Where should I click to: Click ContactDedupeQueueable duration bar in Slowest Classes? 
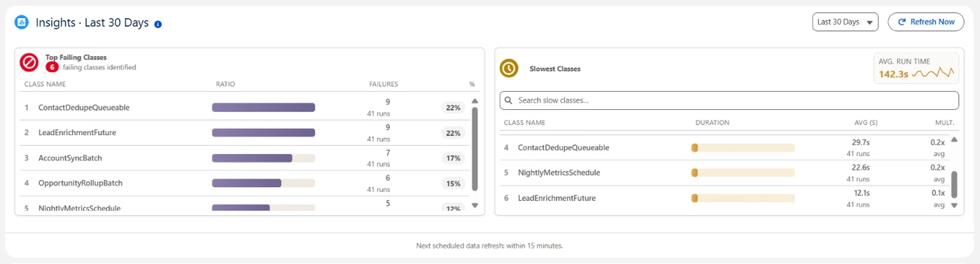tap(743, 148)
